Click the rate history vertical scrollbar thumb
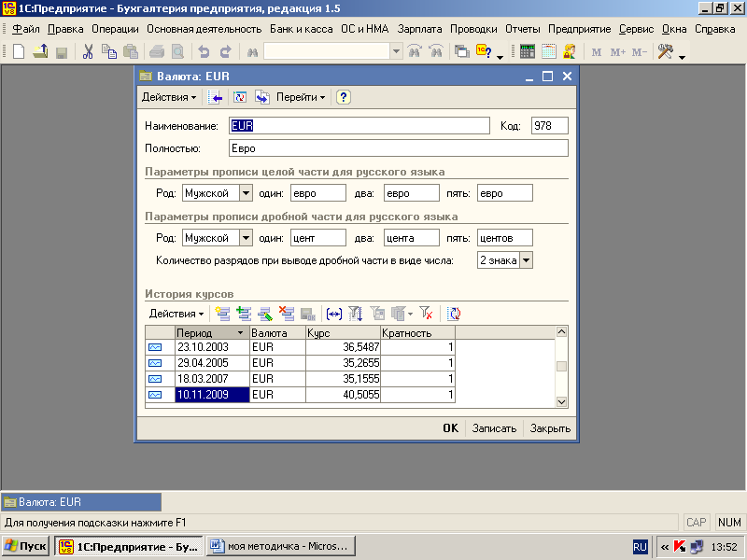The image size is (747, 560). click(561, 366)
